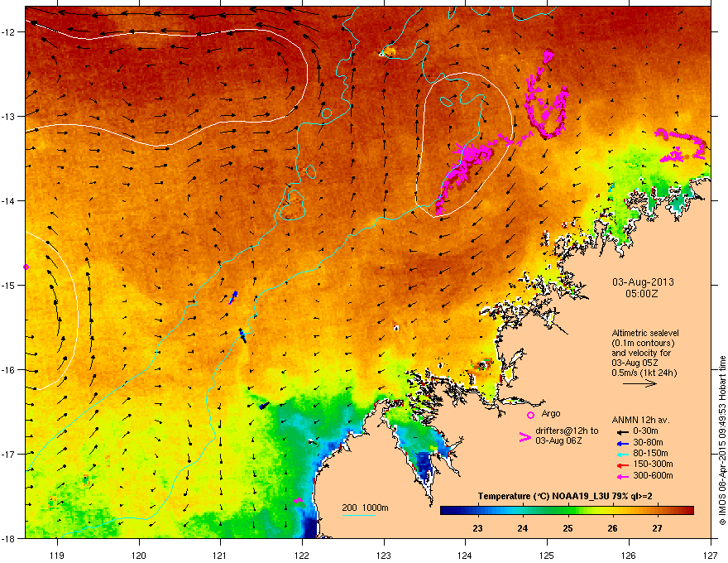
Task: Click the blue 30-80m ANMN legend arrow
Action: click(621, 443)
